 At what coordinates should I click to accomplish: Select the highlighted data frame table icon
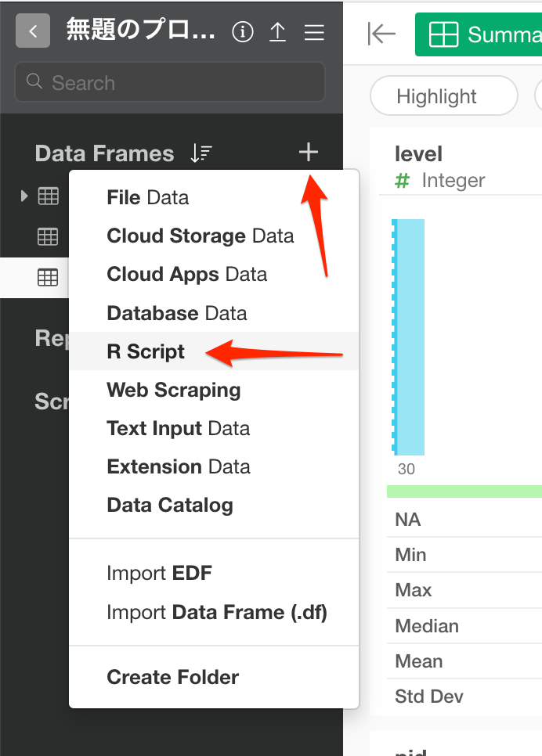click(48, 277)
